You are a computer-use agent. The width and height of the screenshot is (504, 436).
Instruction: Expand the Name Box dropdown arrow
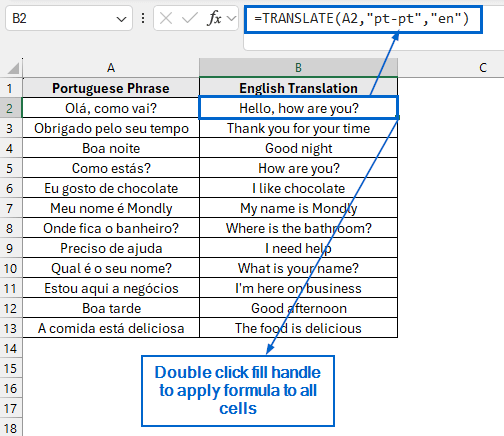(x=121, y=19)
